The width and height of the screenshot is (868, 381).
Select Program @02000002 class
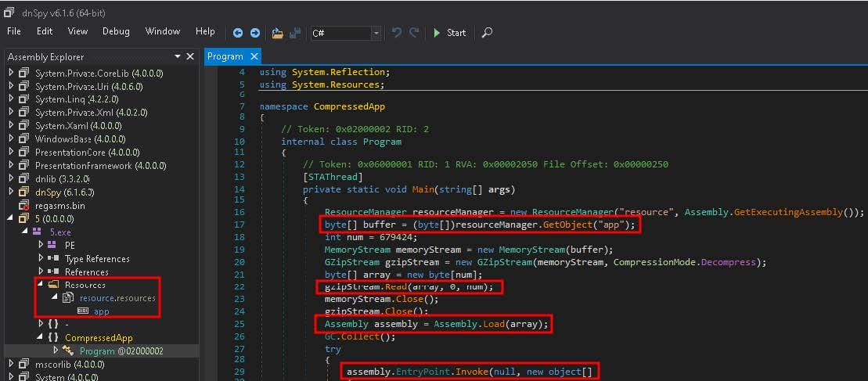tap(121, 351)
